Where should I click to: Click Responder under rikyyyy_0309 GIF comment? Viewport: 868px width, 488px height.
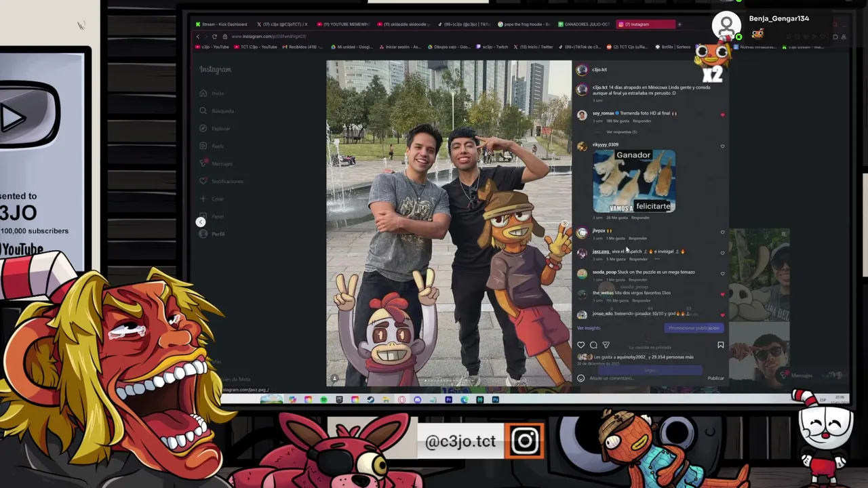(640, 218)
